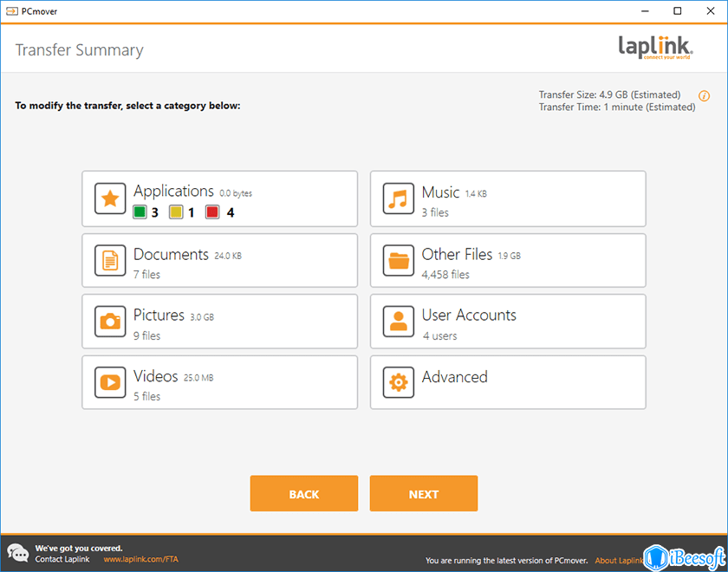Click the PCmover icon in the title bar
The image size is (728, 572).
pyautogui.click(x=11, y=11)
